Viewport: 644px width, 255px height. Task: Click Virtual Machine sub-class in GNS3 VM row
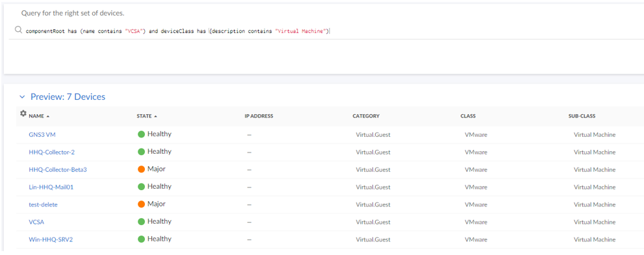pos(595,134)
